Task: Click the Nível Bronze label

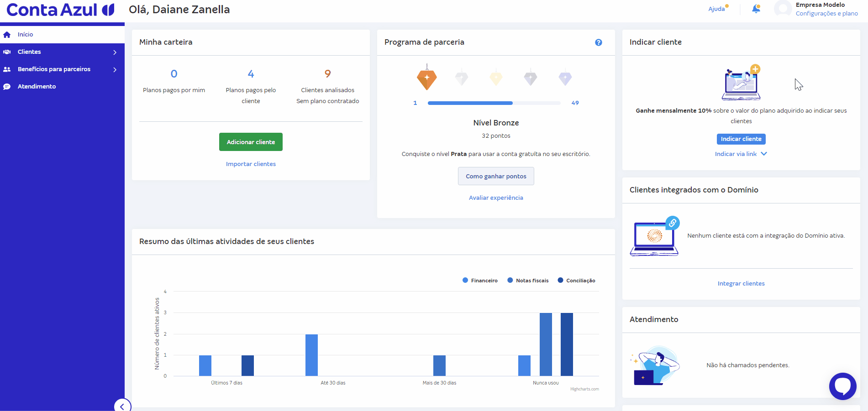Action: pos(496,123)
